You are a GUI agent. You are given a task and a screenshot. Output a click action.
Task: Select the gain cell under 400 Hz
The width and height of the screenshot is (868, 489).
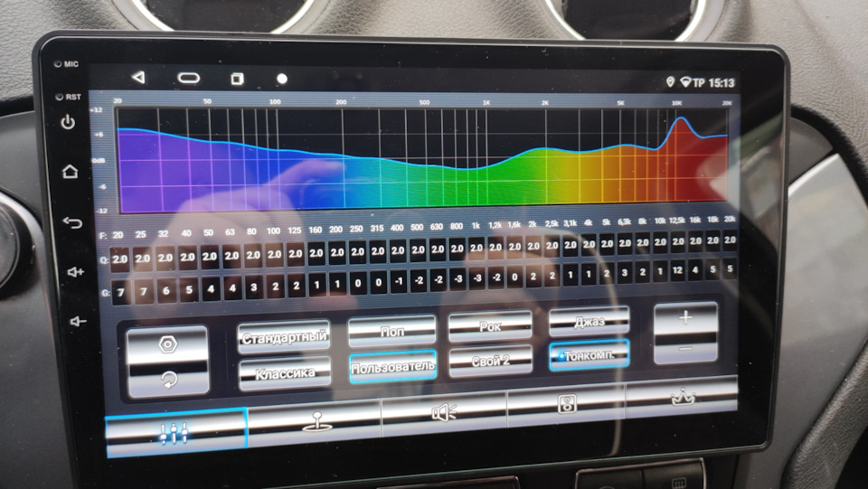399,282
